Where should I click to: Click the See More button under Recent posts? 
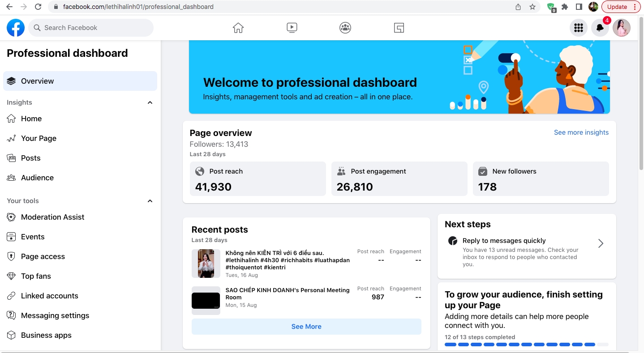click(306, 327)
